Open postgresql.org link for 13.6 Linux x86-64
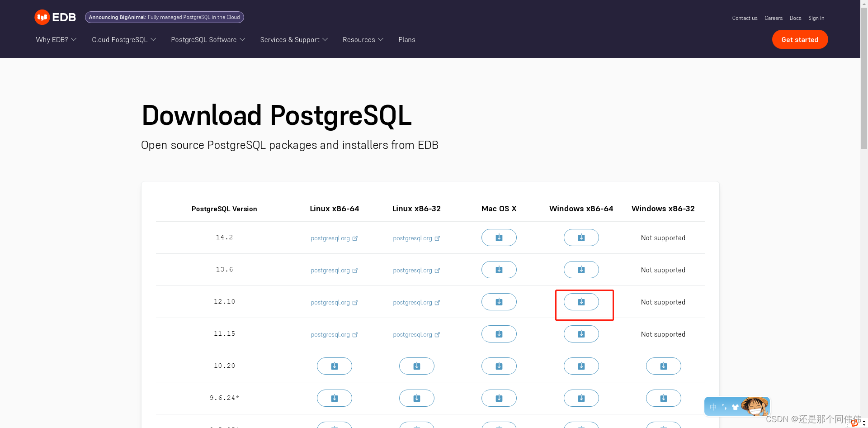The image size is (868, 428). coord(334,270)
